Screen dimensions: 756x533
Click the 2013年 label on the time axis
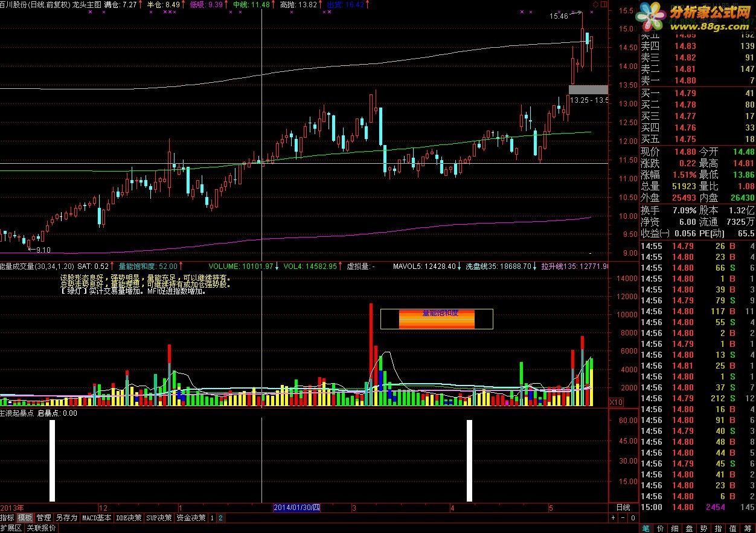coord(12,508)
